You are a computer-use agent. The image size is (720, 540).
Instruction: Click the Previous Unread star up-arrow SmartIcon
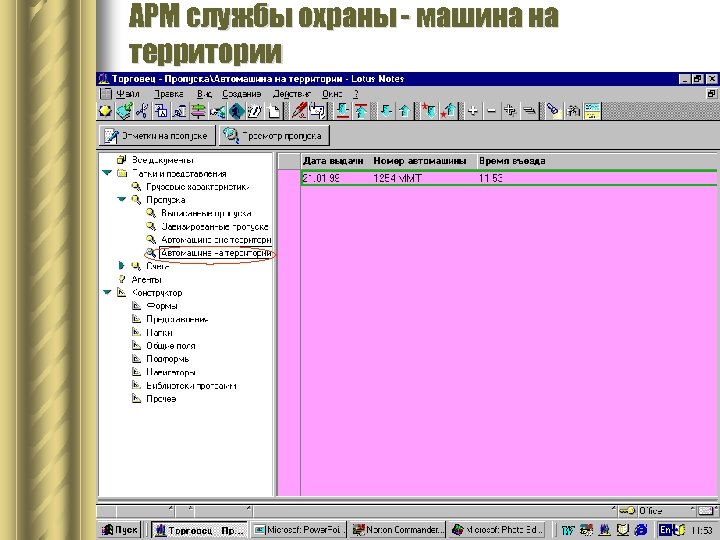(448, 111)
